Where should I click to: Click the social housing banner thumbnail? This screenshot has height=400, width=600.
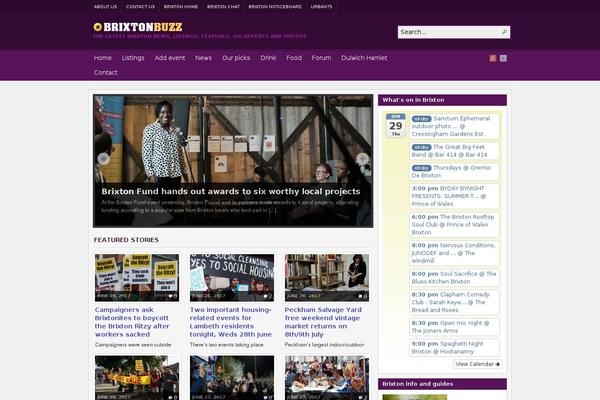point(232,278)
